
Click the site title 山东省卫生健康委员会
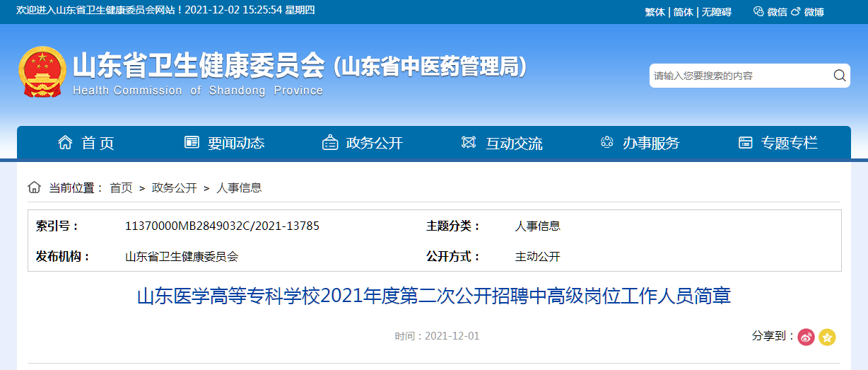199,66
